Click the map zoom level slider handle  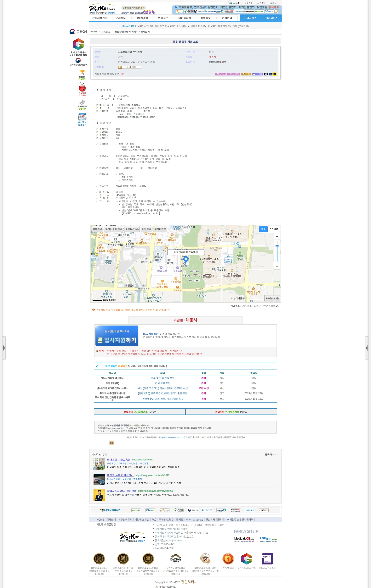click(x=277, y=246)
